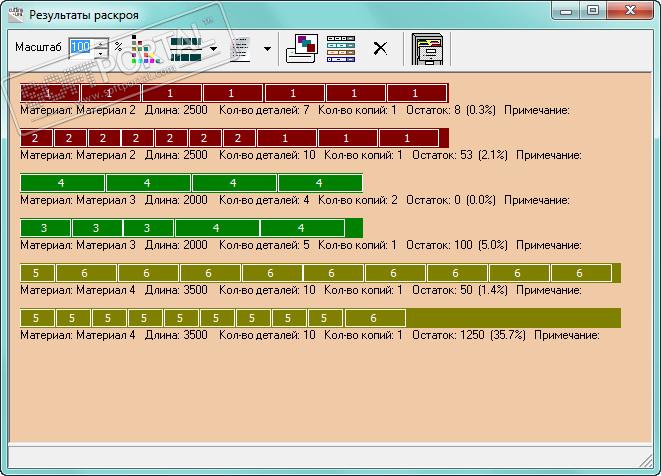The image size is (661, 476).
Task: Click the text 'Остаток: 50 (1.4%)'
Action: (x=460, y=290)
